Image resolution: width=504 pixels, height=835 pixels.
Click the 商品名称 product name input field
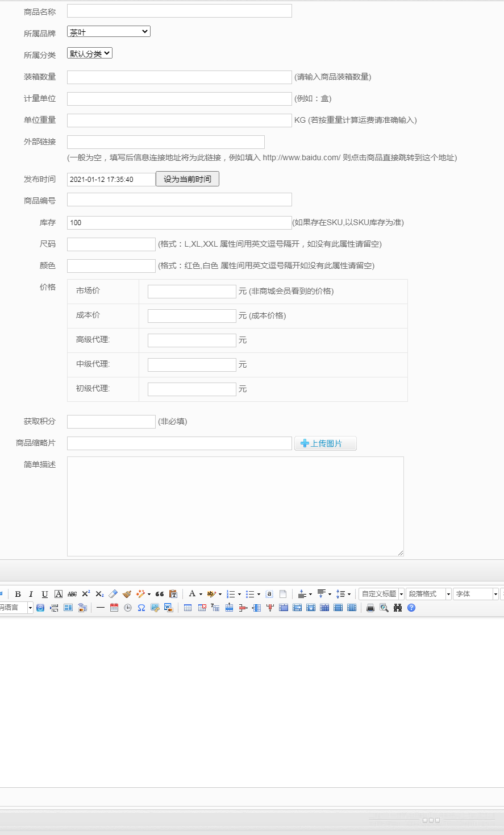[x=179, y=11]
